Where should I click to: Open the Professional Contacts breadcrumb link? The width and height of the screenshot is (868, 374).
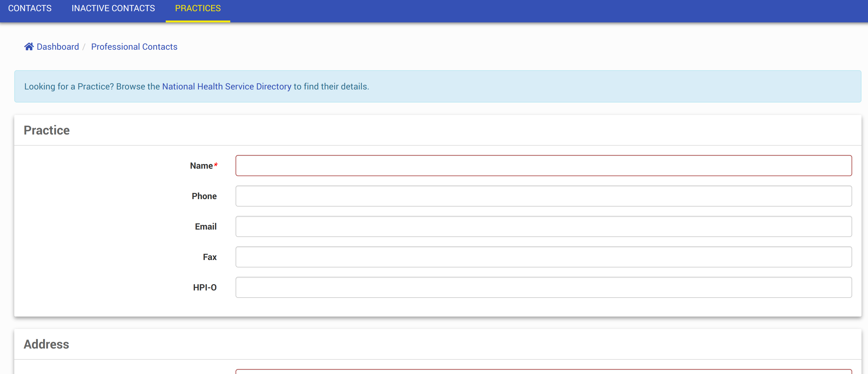coord(134,47)
